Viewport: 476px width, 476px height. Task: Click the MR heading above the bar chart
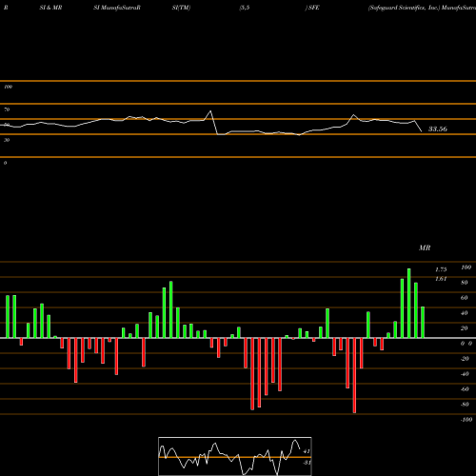(x=425, y=248)
